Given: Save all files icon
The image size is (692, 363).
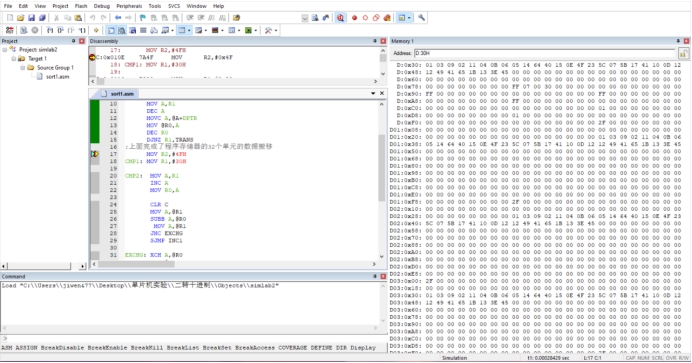Looking at the screenshot, I should pos(42,18).
